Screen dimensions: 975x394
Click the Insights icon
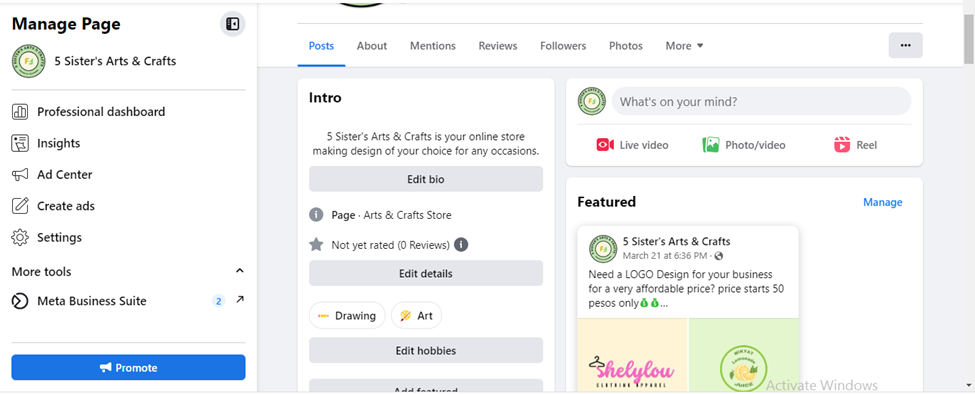[20, 144]
